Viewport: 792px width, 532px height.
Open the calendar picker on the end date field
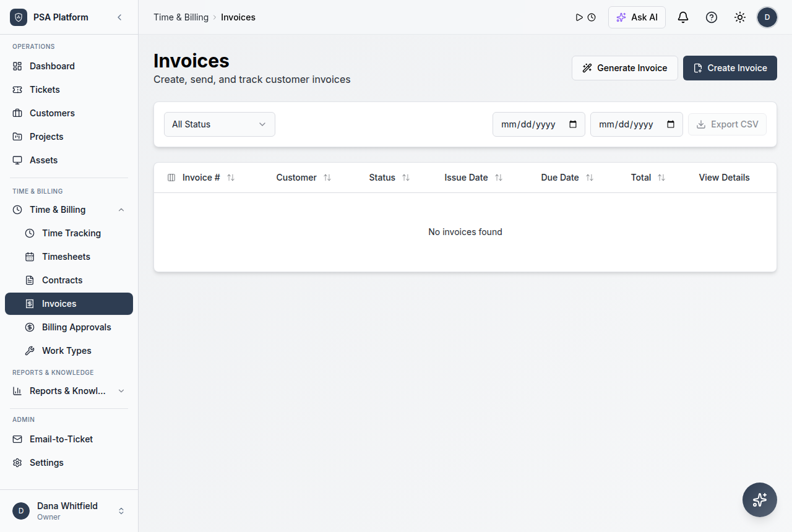pyautogui.click(x=671, y=124)
